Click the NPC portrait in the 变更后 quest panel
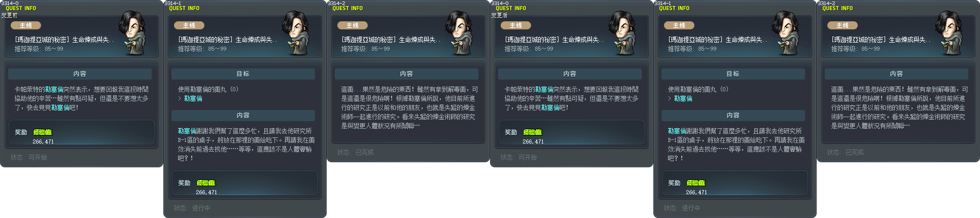The image size is (980, 218). pos(622,33)
